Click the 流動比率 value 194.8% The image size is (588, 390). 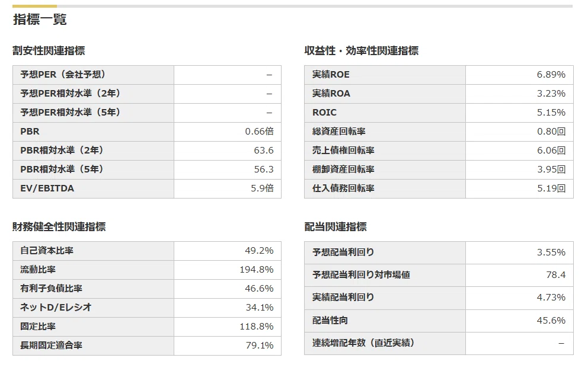[x=257, y=270]
